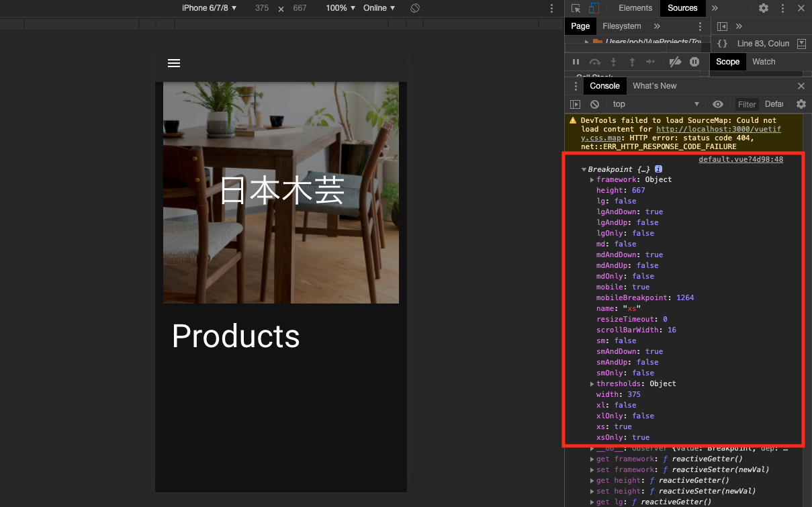This screenshot has width=812, height=507.
Task: Create live expression via eye icon
Action: (x=718, y=104)
